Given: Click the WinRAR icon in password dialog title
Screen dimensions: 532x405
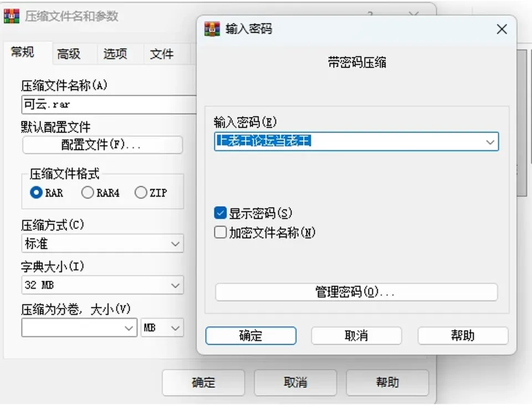Looking at the screenshot, I should pyautogui.click(x=212, y=29).
